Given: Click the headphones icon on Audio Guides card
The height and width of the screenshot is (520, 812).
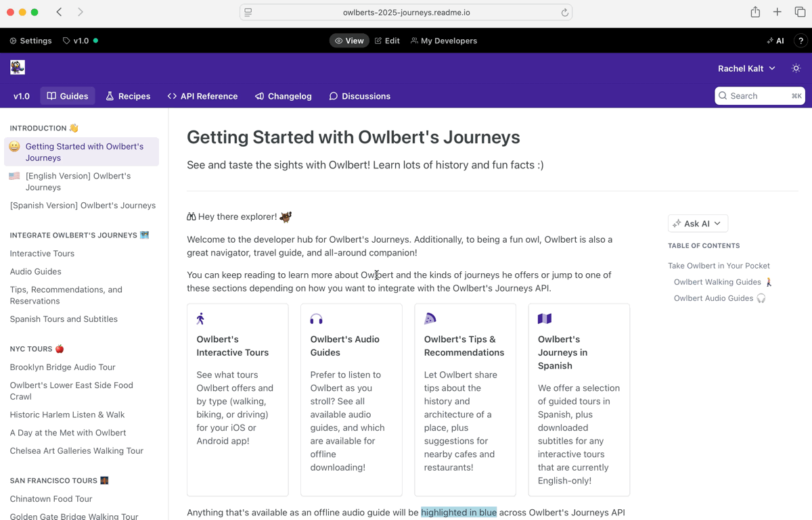Looking at the screenshot, I should click(x=316, y=318).
